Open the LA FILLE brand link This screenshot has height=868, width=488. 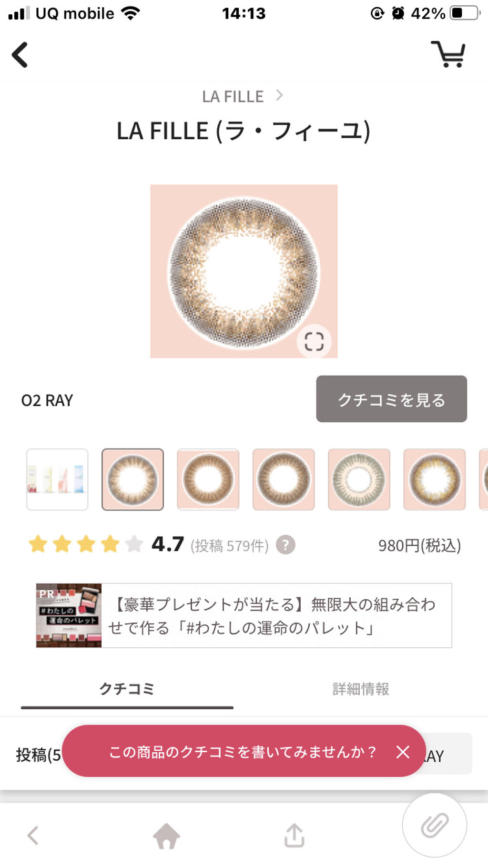(242, 97)
